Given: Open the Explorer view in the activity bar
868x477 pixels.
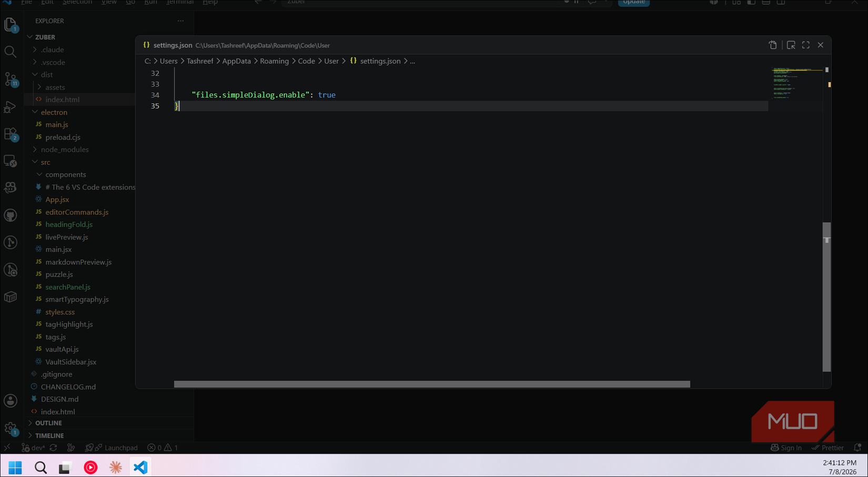Looking at the screenshot, I should pos(11,25).
